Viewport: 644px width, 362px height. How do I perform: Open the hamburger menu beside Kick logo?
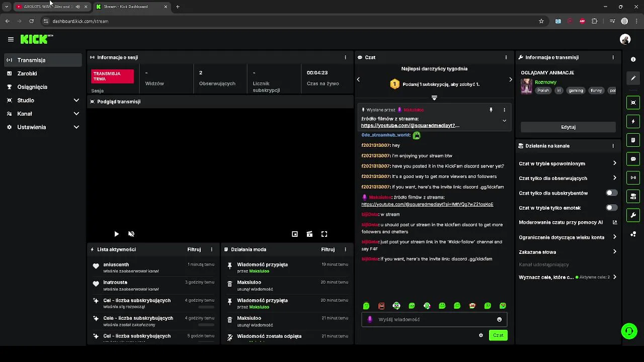click(11, 39)
